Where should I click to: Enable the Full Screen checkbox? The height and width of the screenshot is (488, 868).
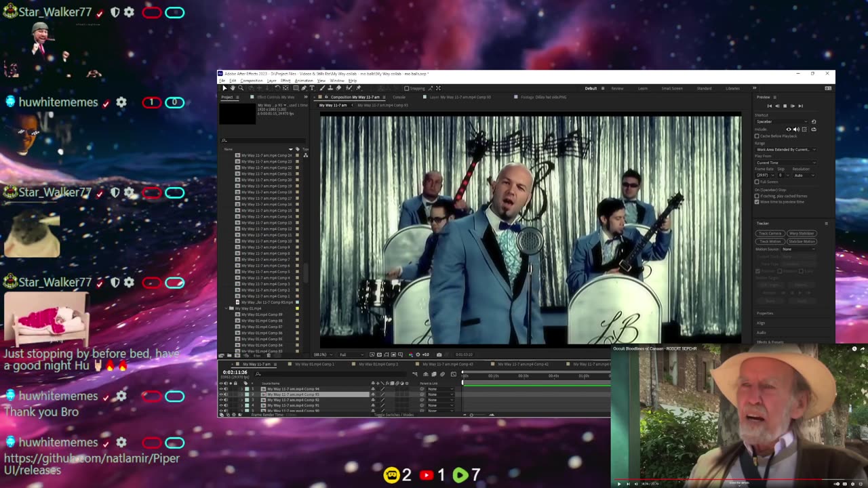757,182
